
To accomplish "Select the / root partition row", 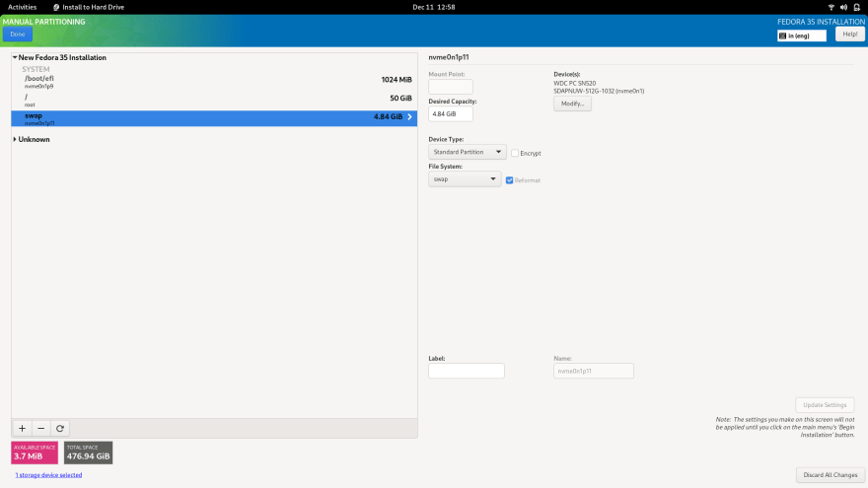I will [214, 101].
